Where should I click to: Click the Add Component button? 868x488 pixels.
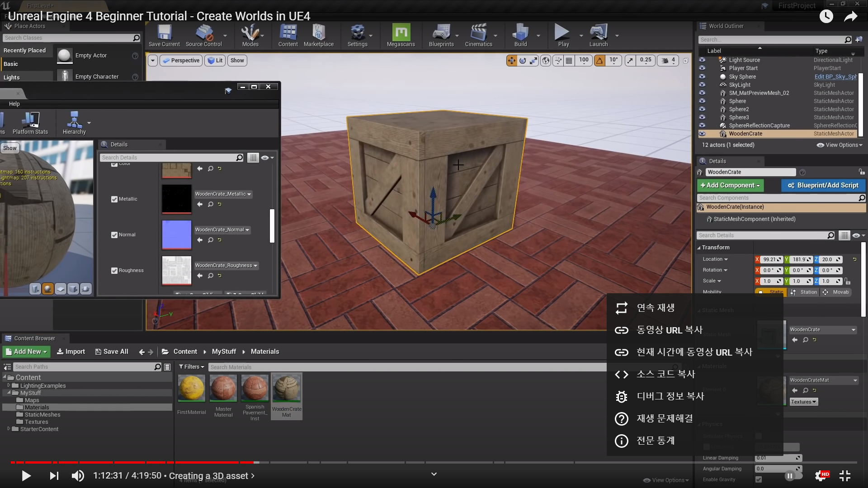click(730, 185)
